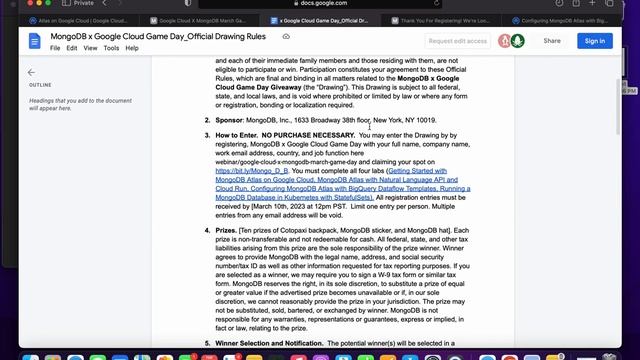Click Private label in Safari toolbar
The width and height of the screenshot is (640, 360).
click(x=84, y=3)
